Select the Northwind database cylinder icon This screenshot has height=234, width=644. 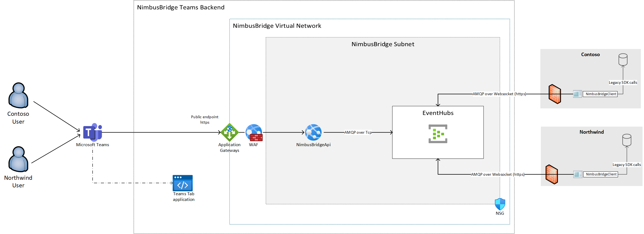(x=627, y=140)
